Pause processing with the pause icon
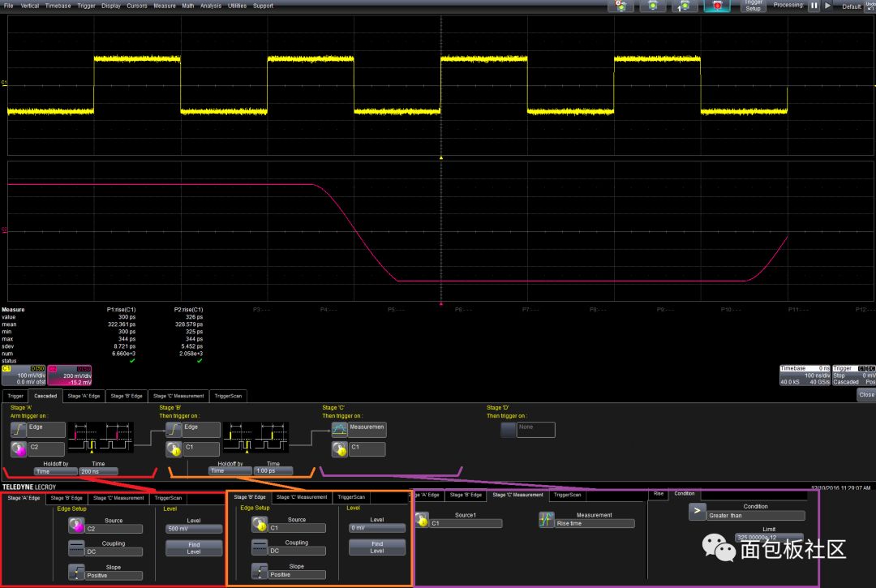The height and width of the screenshot is (588, 876). [814, 6]
